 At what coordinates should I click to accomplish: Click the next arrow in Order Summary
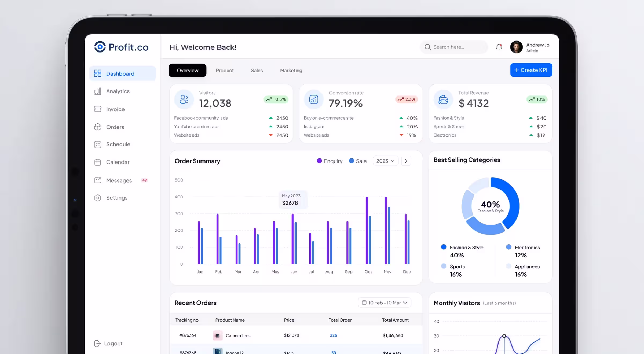coord(406,161)
